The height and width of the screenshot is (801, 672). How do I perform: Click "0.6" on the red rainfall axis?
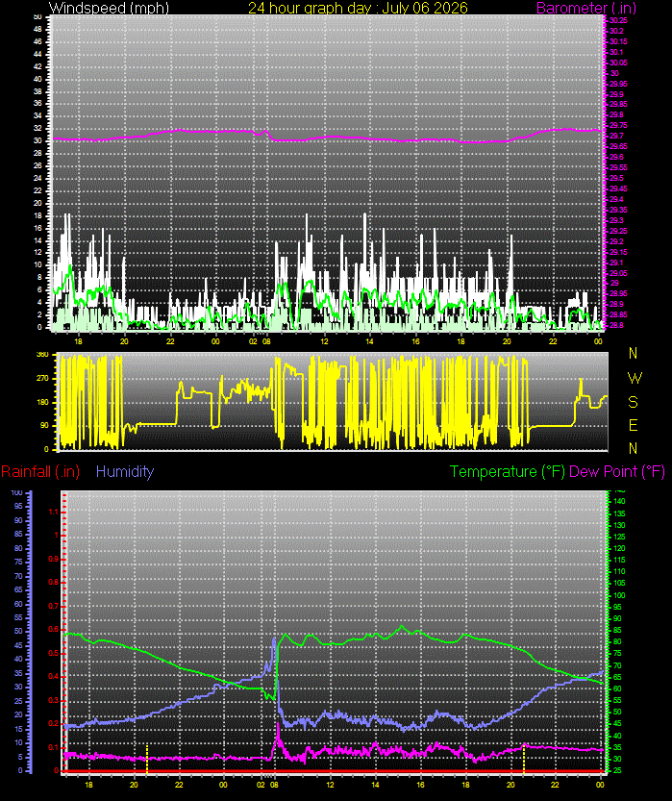tap(54, 630)
